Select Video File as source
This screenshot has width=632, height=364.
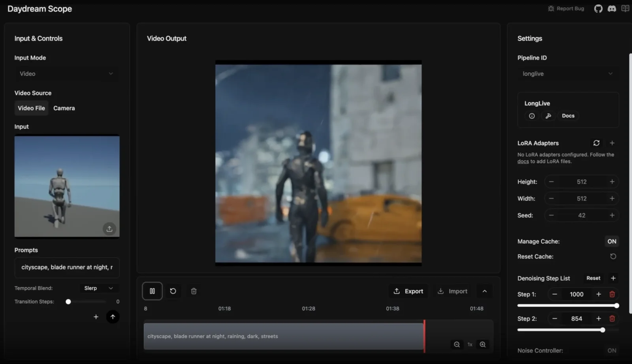click(31, 108)
